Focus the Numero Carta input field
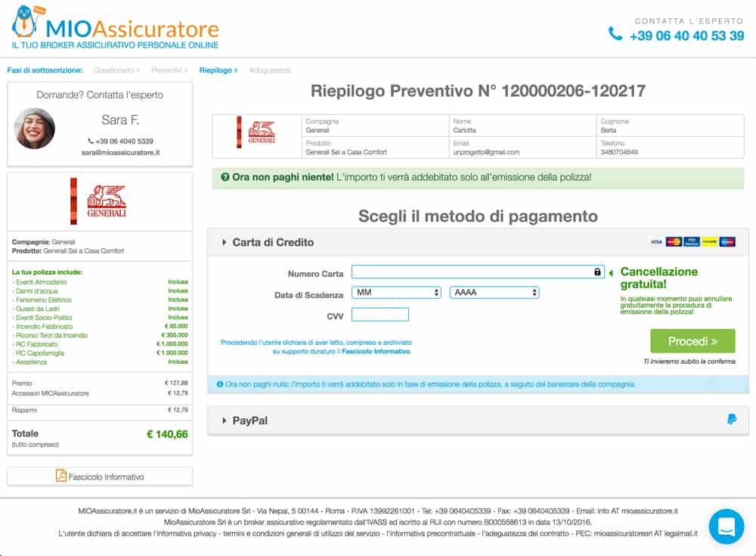The width and height of the screenshot is (756, 556). click(x=478, y=272)
